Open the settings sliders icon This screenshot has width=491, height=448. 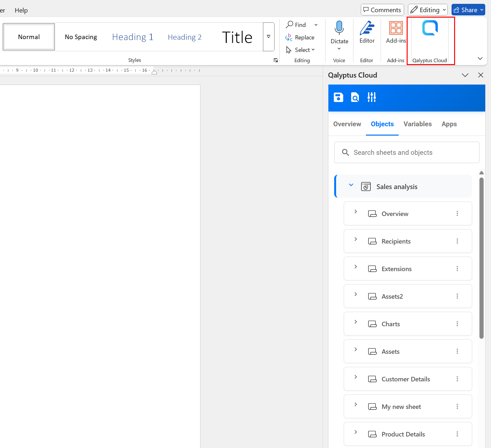pyautogui.click(x=372, y=97)
